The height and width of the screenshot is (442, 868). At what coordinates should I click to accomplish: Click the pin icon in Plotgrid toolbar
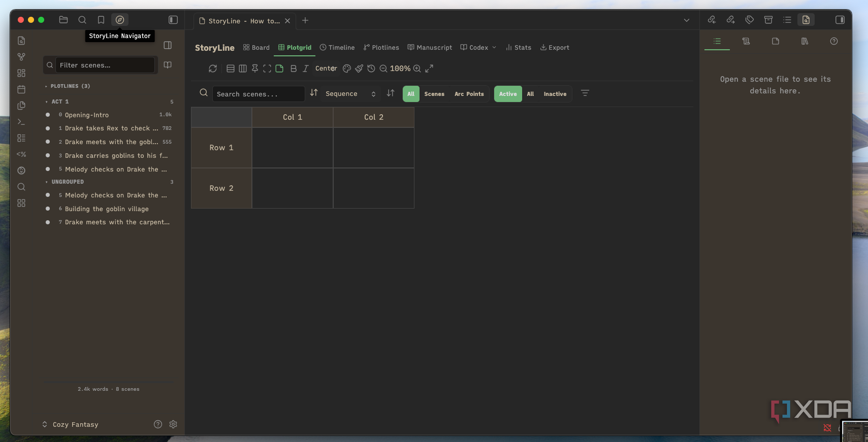255,69
